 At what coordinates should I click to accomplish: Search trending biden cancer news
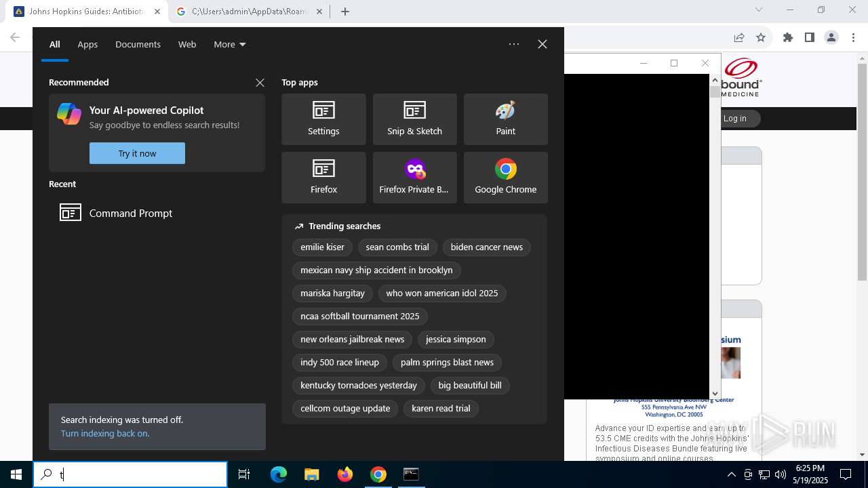click(487, 247)
